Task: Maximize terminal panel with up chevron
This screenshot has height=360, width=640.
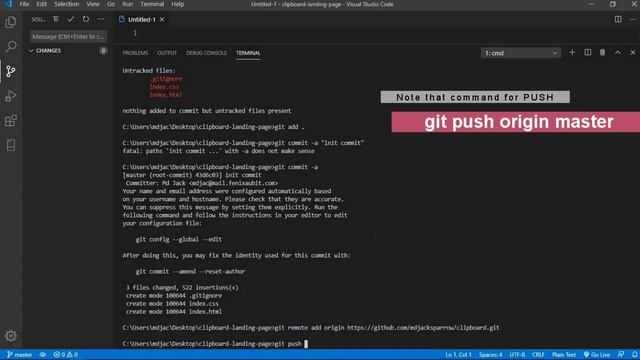Action: tap(618, 53)
